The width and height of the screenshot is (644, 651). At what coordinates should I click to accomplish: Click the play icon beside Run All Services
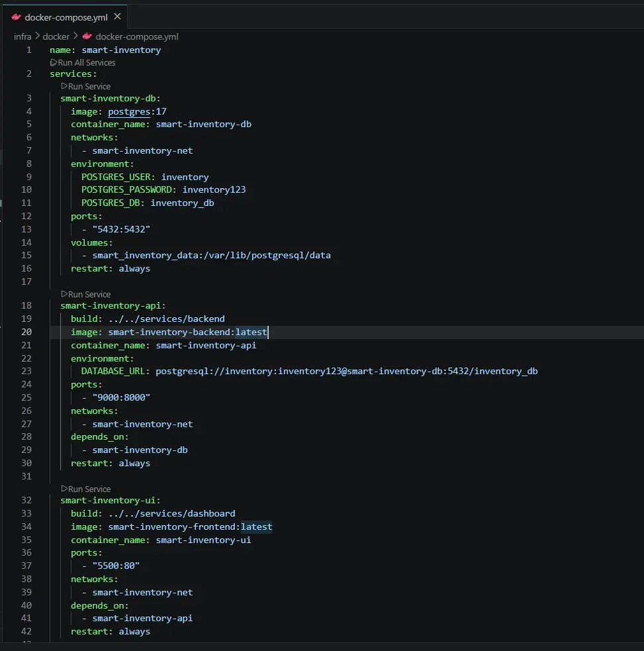click(54, 62)
